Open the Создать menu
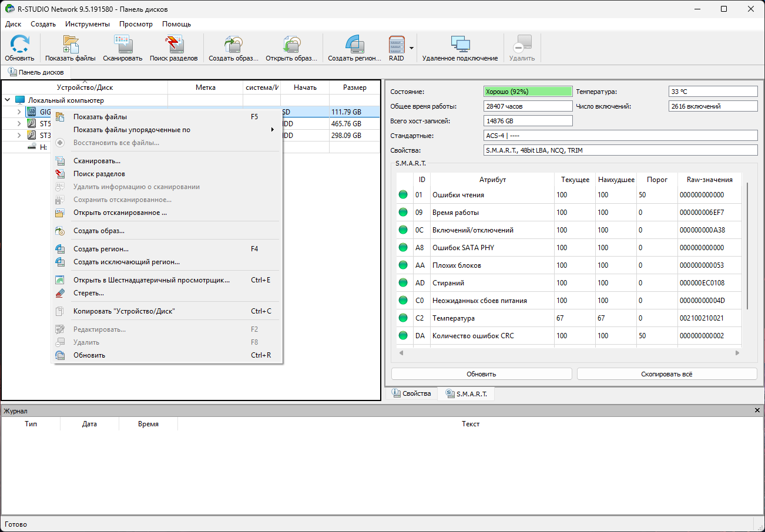The image size is (765, 532). pos(43,24)
